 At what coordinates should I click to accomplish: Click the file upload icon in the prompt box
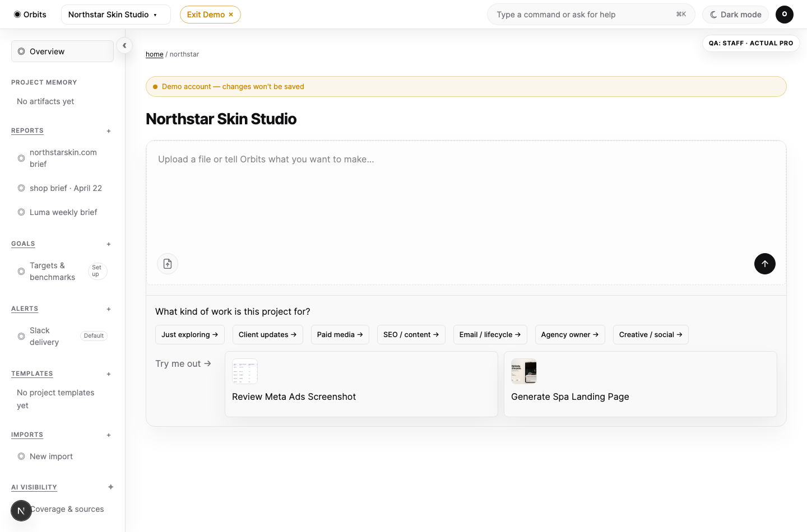click(168, 264)
